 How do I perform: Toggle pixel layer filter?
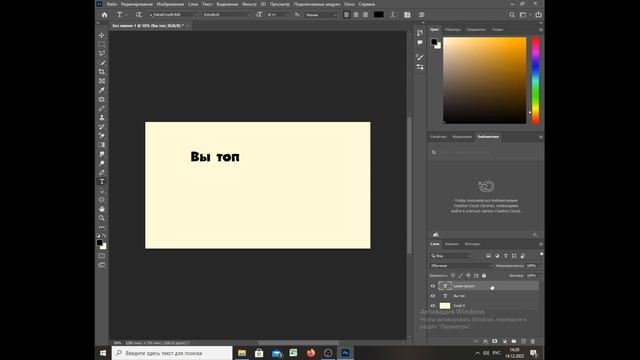click(488, 256)
